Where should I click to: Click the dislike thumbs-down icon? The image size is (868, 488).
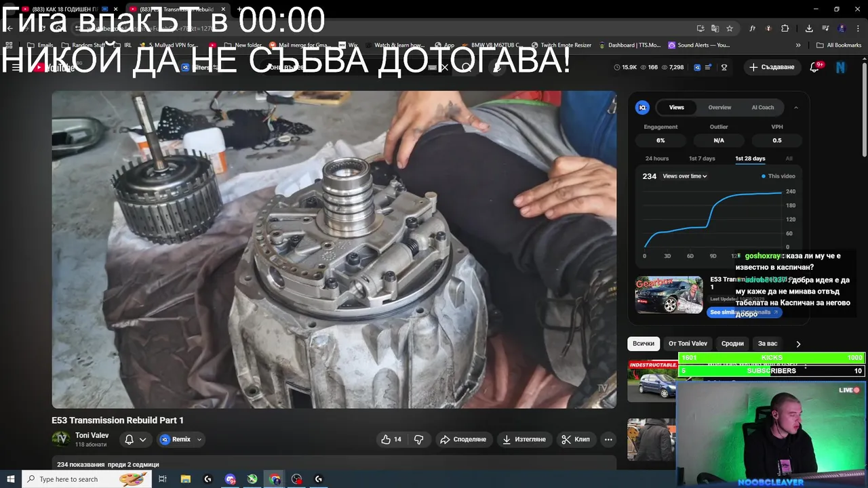tap(419, 439)
